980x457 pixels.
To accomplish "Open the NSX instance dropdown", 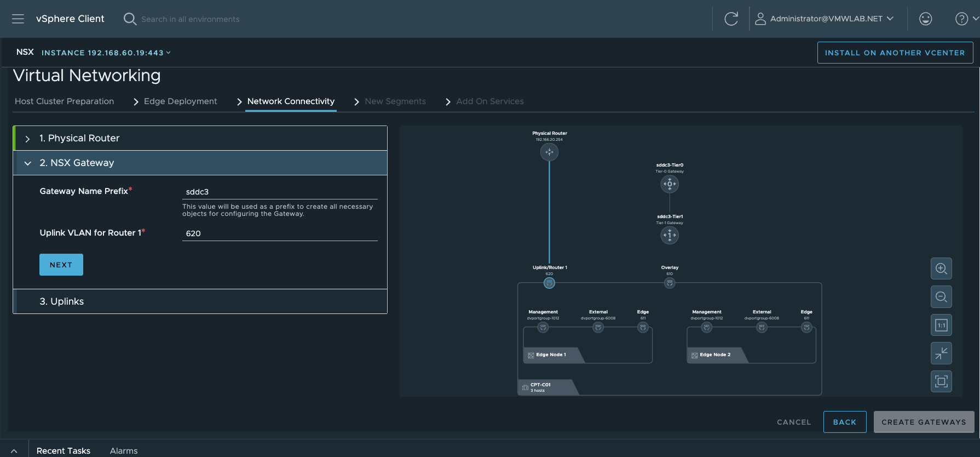I will (x=106, y=53).
